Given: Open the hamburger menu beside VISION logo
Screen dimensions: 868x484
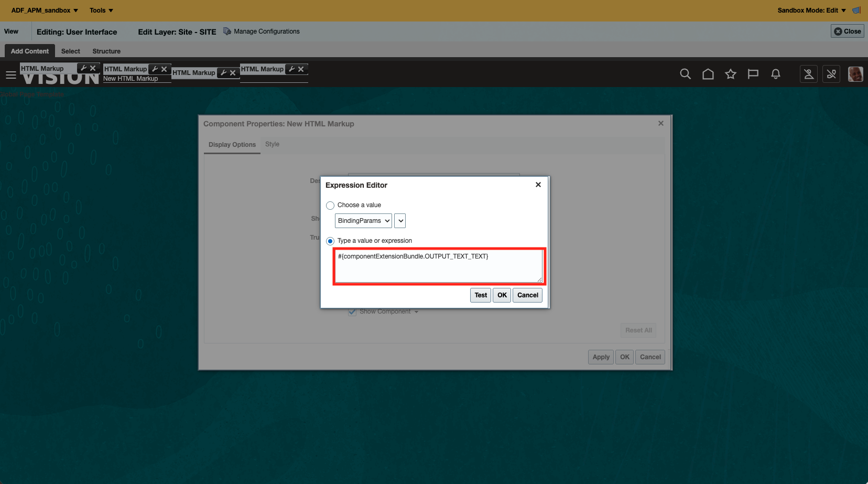Looking at the screenshot, I should (x=11, y=74).
